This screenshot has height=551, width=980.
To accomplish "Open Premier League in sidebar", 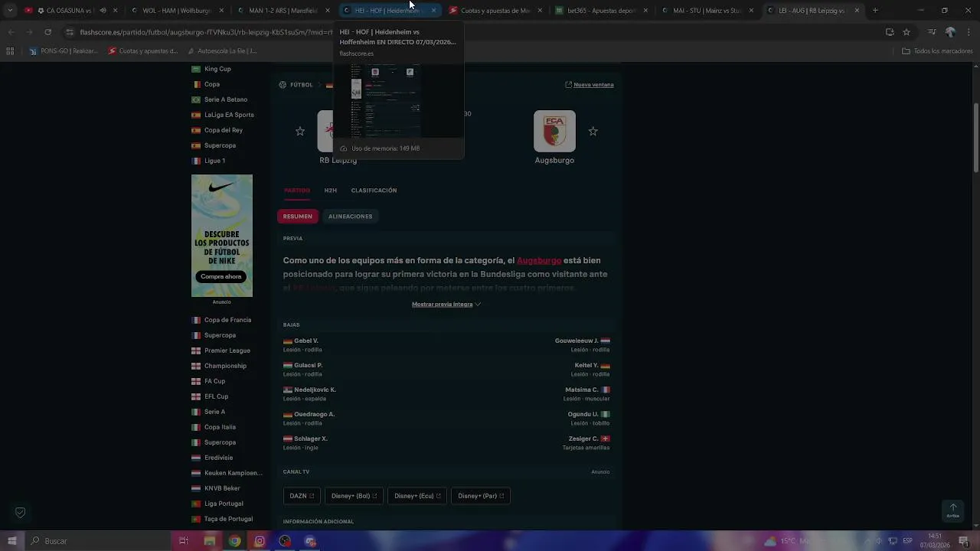I will pos(227,350).
